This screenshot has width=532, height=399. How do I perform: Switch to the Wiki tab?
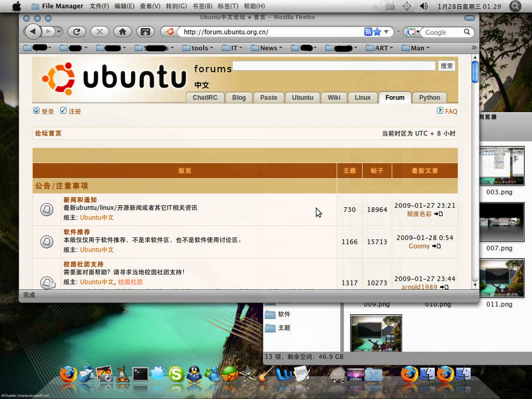(x=334, y=97)
